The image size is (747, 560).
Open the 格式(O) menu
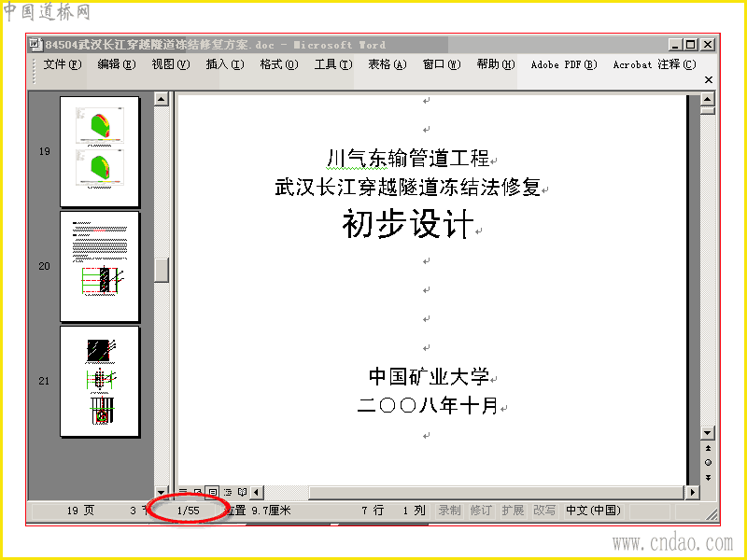[x=278, y=64]
